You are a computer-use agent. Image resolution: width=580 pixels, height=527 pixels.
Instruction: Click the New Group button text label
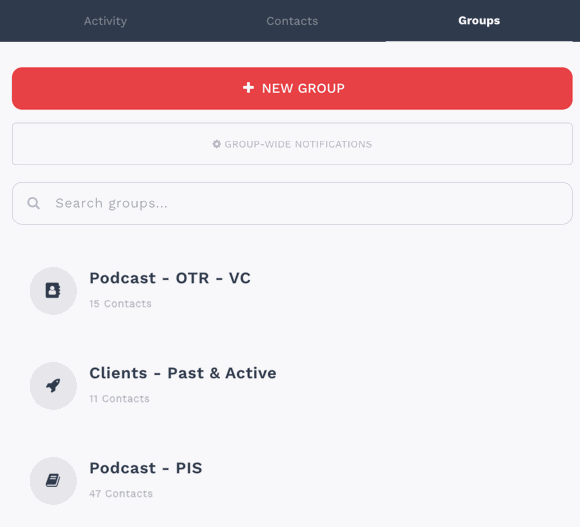[303, 88]
